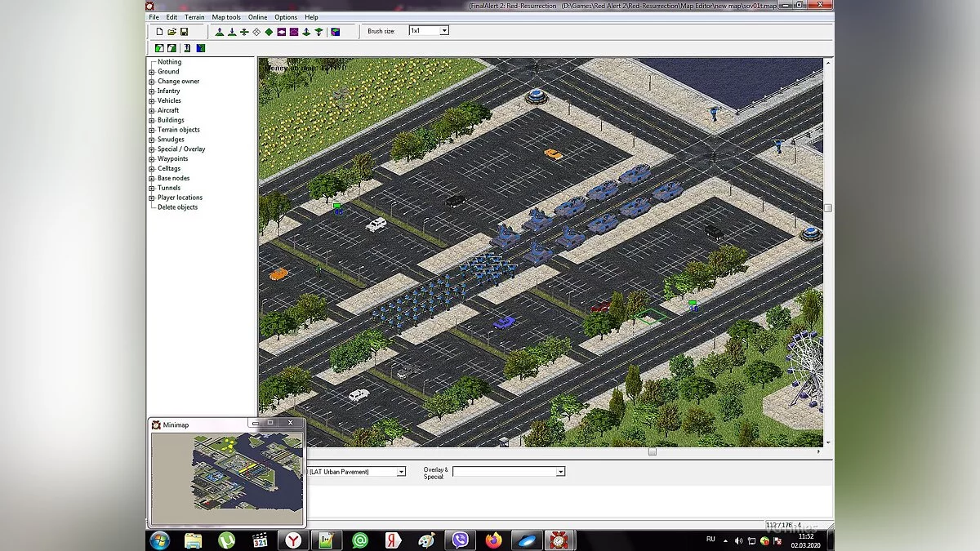
Task: Expand the Ground tree node
Action: pyautogui.click(x=152, y=72)
